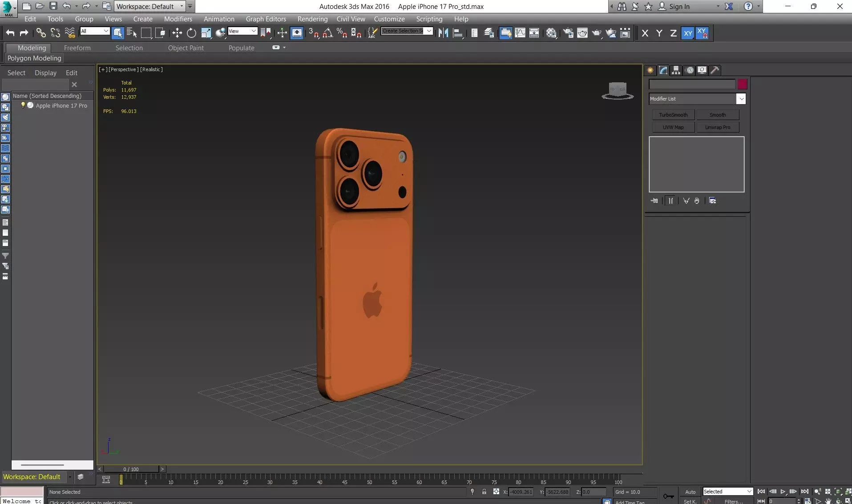Activate the Select Object tool
The height and width of the screenshot is (504, 852).
coord(117,33)
